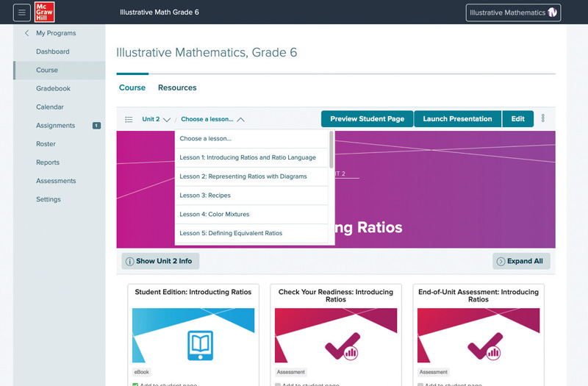The width and height of the screenshot is (588, 386).
Task: Click the lesson dropdown scrollbar
Action: click(x=331, y=150)
